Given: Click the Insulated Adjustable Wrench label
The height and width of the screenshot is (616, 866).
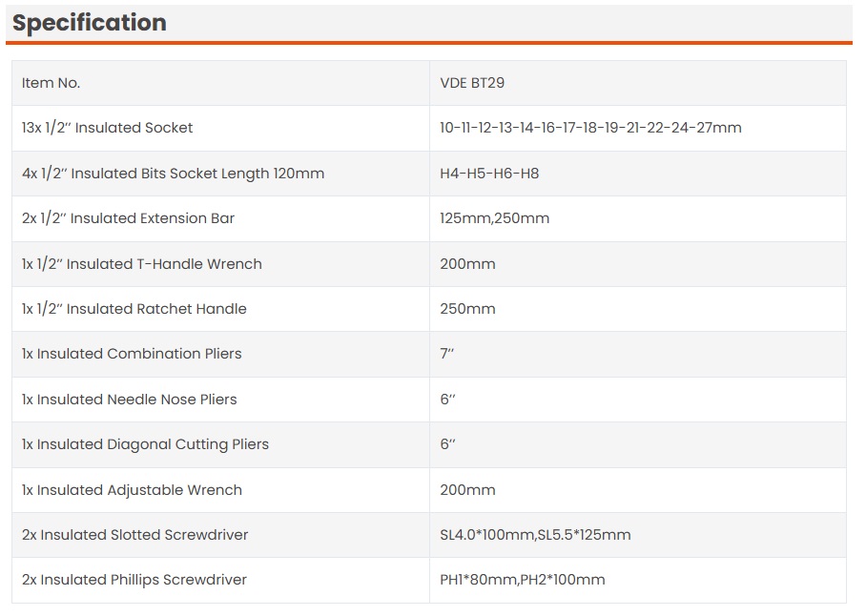Looking at the screenshot, I should click(133, 490).
